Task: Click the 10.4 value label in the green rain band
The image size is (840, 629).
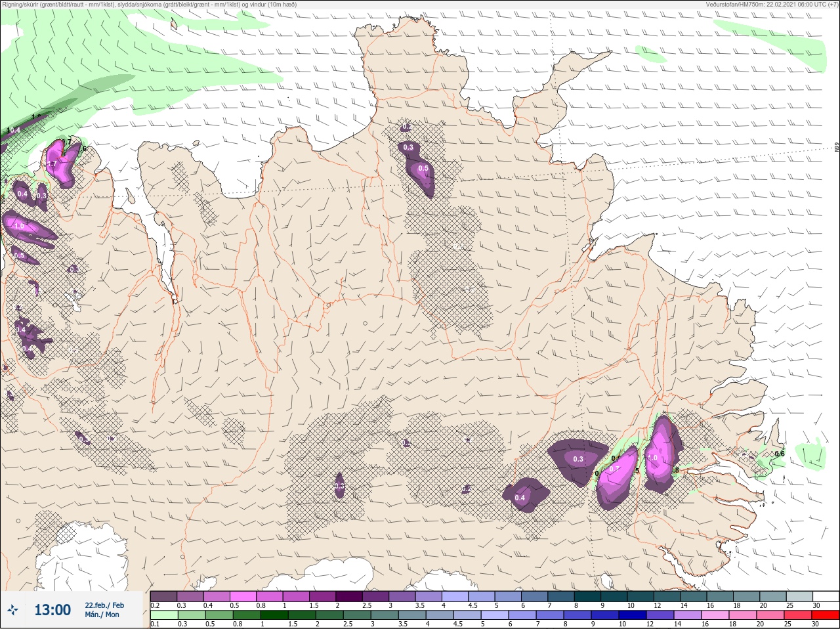Action: click(13, 130)
